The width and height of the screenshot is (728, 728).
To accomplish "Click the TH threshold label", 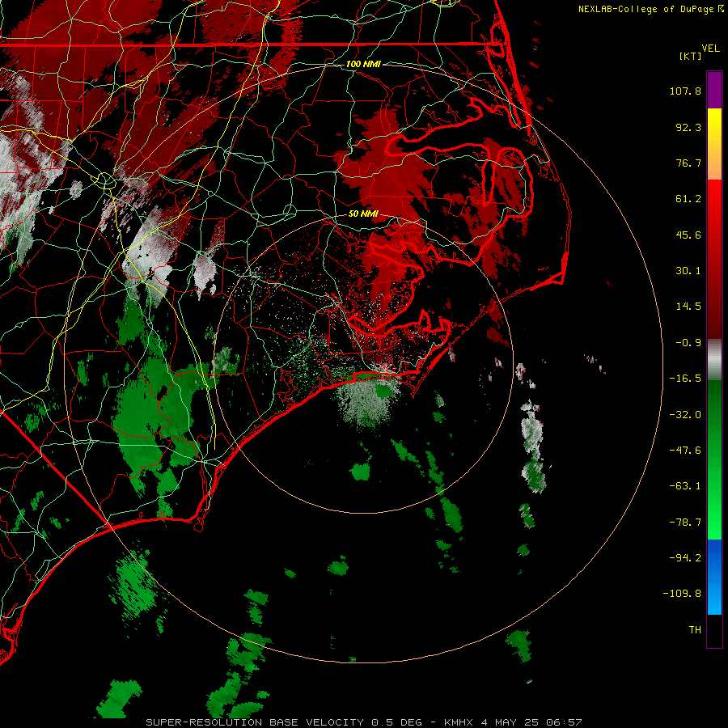I will pyautogui.click(x=695, y=630).
